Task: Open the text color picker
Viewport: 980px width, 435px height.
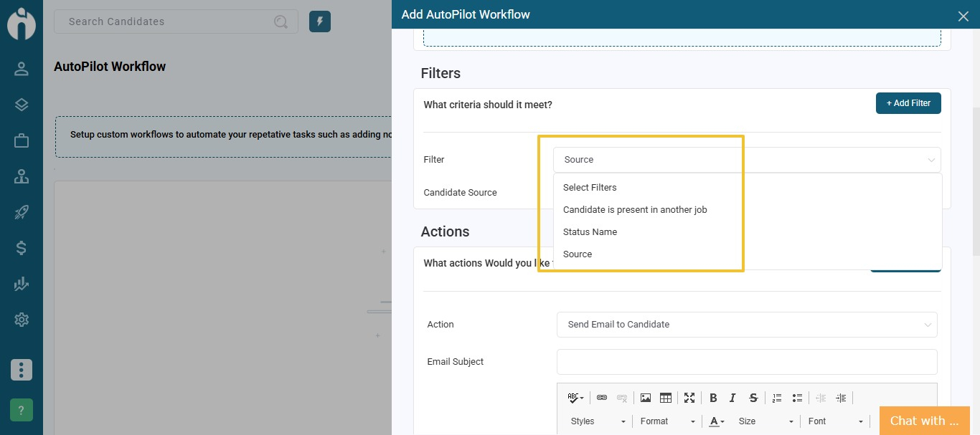Action: tap(717, 421)
